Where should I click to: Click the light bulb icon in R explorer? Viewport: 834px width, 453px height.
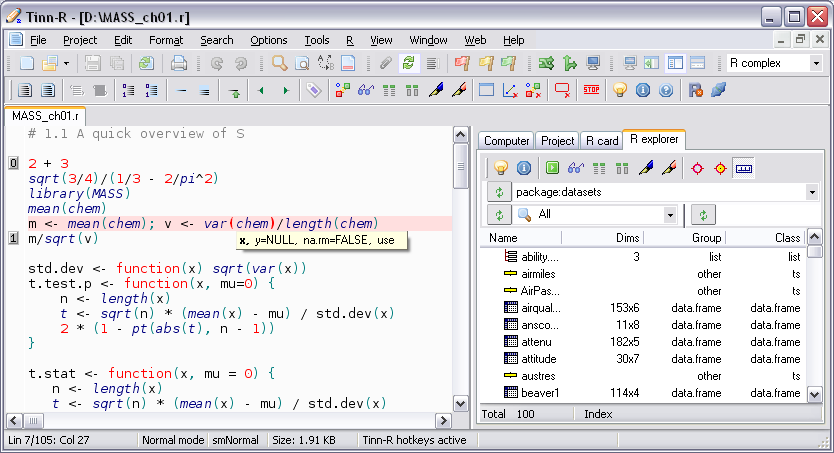pyautogui.click(x=500, y=167)
